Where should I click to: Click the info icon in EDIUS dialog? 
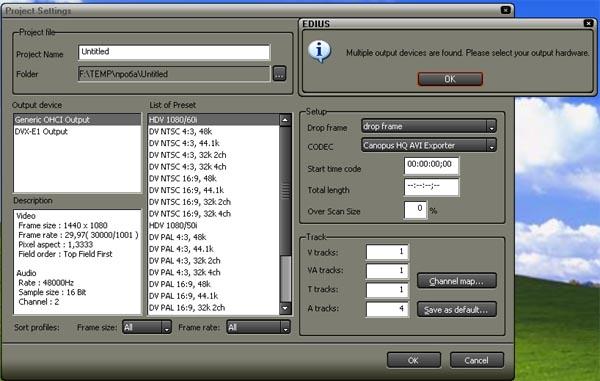[x=320, y=51]
